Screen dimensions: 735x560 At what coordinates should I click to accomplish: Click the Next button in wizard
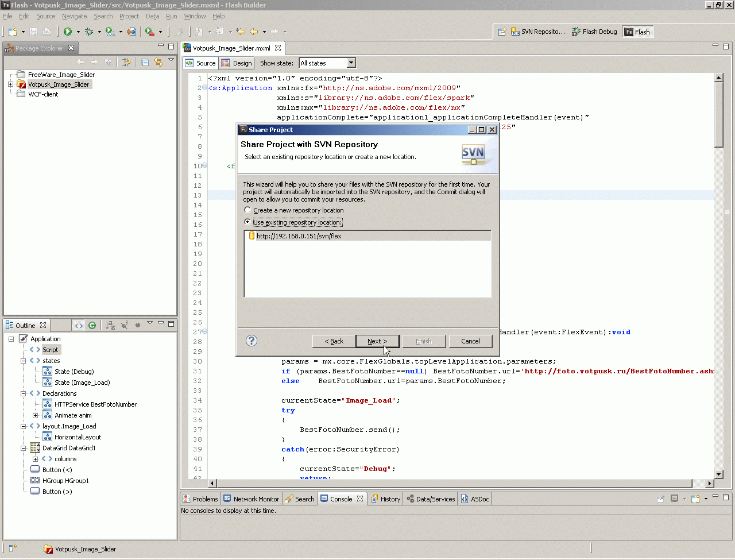point(377,341)
